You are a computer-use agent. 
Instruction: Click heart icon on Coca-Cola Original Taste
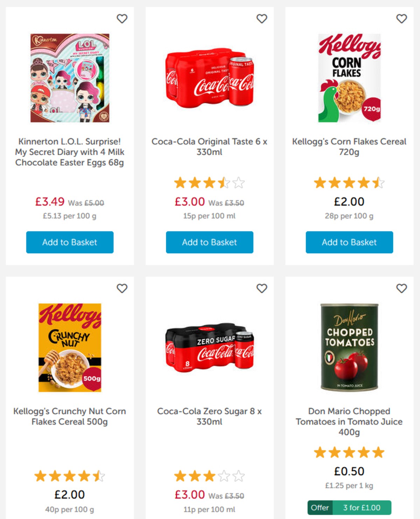262,19
